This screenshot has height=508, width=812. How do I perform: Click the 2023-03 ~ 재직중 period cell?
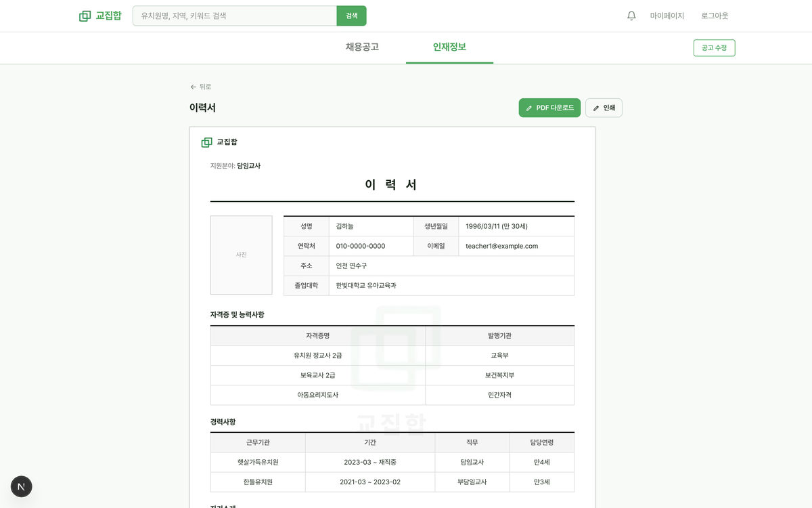(x=370, y=462)
